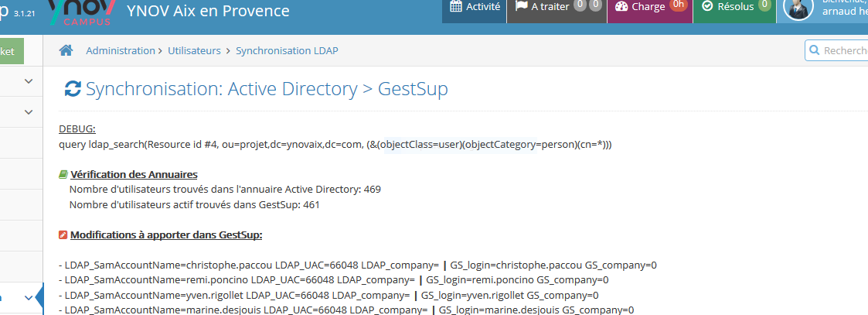
Task: Click the Synchronisation: Active Directory > GestSup title
Action: click(266, 89)
